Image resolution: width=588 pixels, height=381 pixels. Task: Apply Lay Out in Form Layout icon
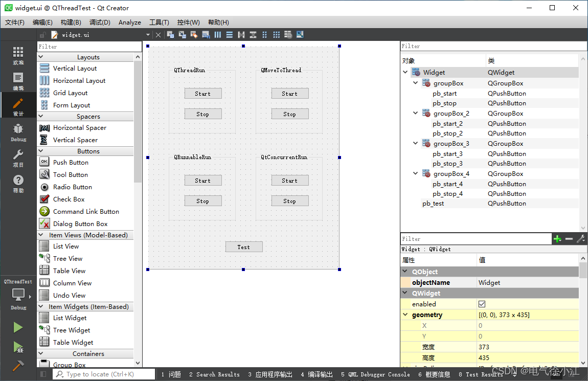point(265,35)
